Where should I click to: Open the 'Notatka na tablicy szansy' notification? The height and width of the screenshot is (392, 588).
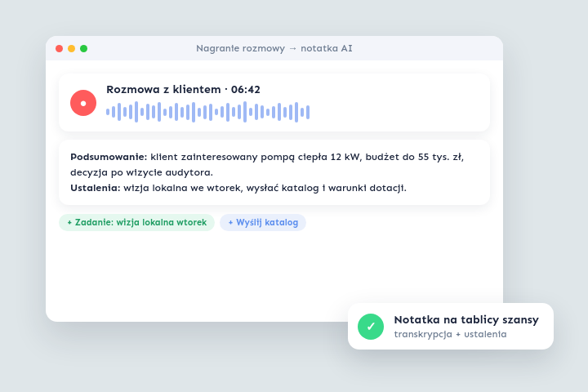pyautogui.click(x=450, y=326)
